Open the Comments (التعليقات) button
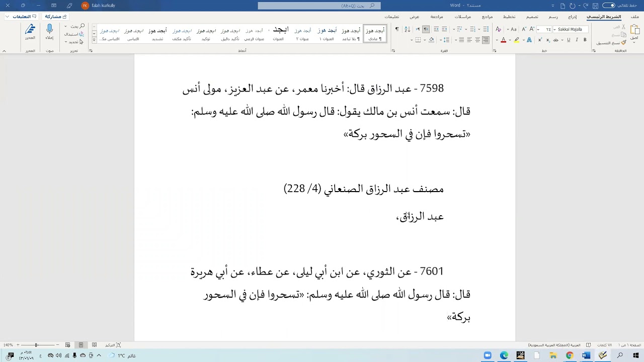Viewport: 644px width, 362px height. click(x=21, y=17)
